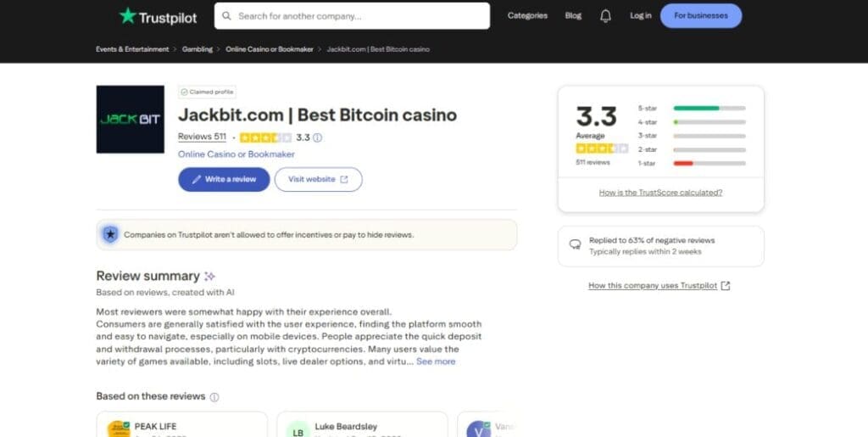The image size is (868, 437).
Task: Click the For businesses button
Action: coord(700,15)
